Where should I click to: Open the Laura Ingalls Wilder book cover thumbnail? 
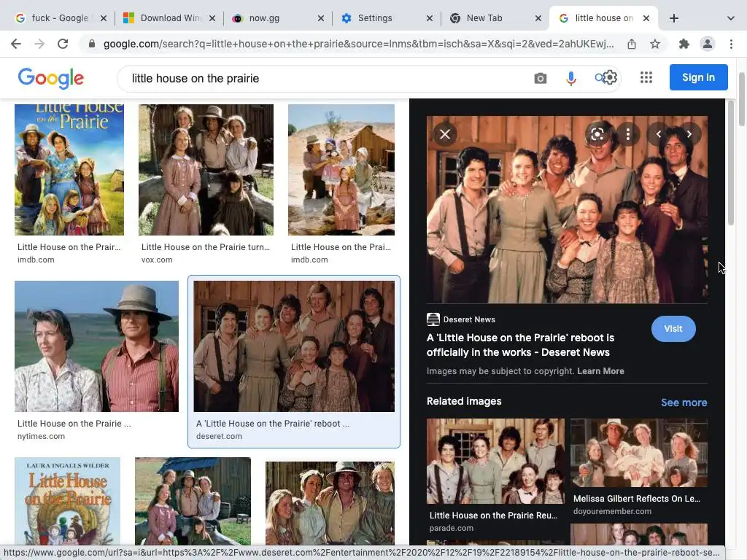click(x=67, y=501)
